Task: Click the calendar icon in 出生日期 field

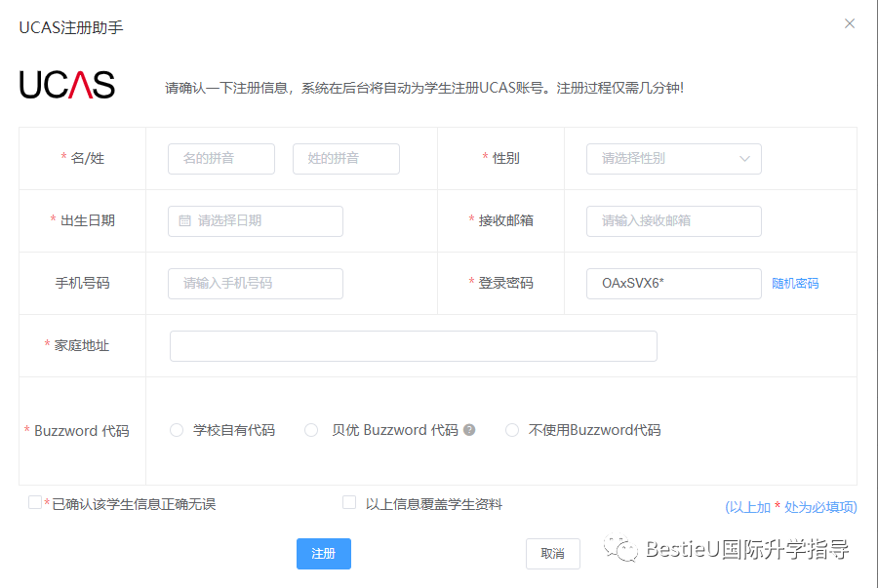Action: [x=184, y=221]
